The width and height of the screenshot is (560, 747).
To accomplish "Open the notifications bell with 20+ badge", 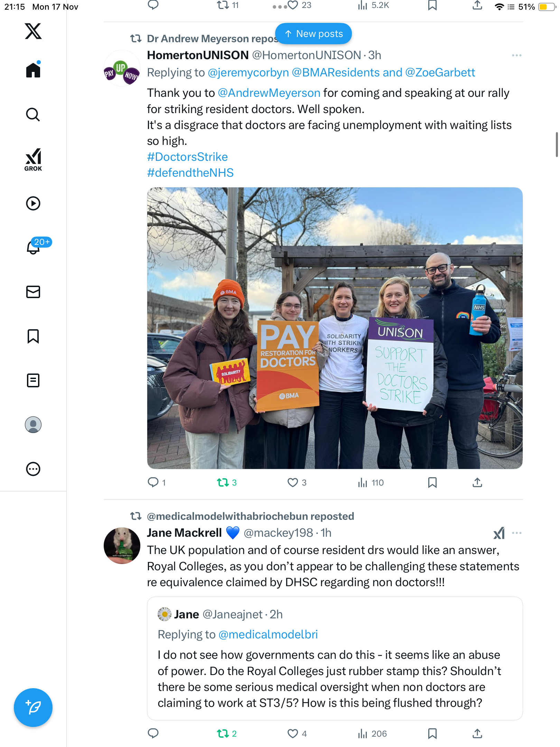I will [34, 247].
